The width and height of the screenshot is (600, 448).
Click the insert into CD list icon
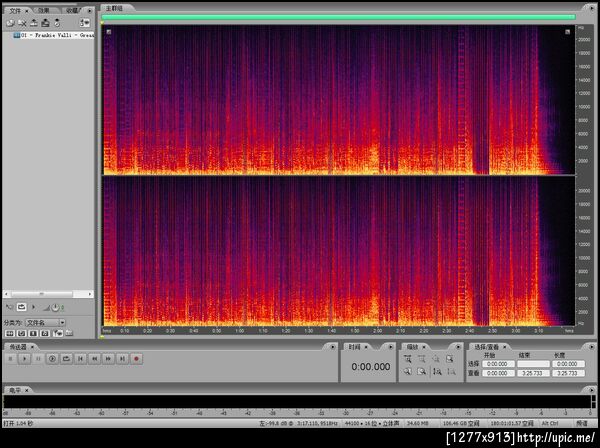[57, 23]
